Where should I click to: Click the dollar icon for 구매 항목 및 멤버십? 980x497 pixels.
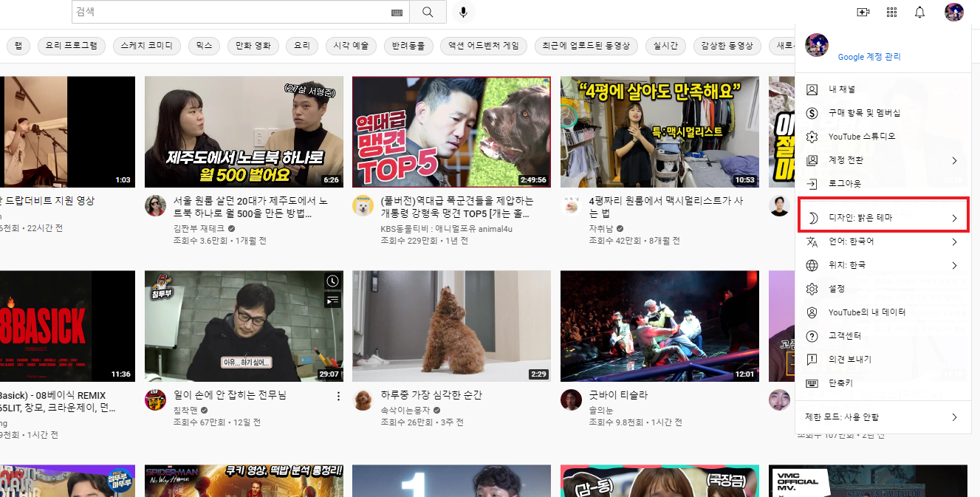click(812, 113)
